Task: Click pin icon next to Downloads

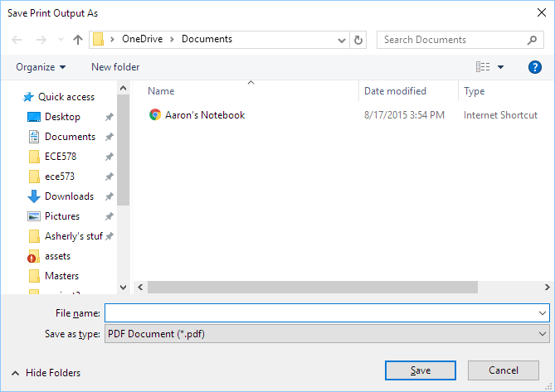Action: pos(110,196)
